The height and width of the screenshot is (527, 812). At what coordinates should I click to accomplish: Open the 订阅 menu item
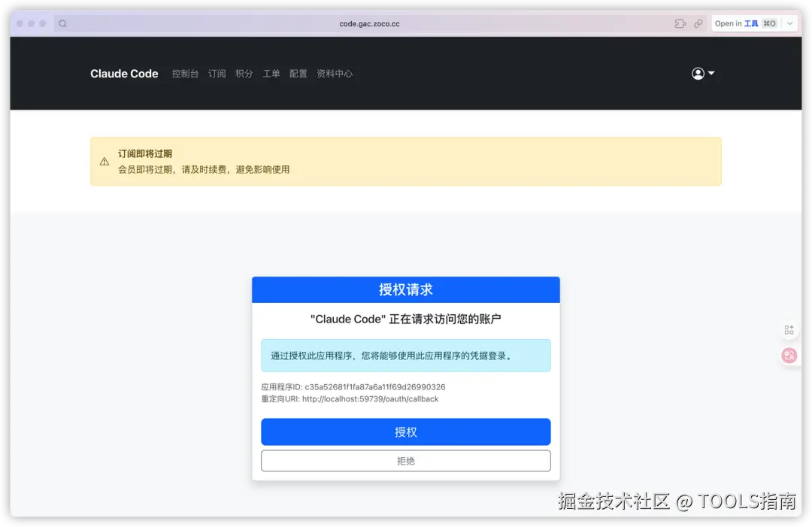(217, 74)
